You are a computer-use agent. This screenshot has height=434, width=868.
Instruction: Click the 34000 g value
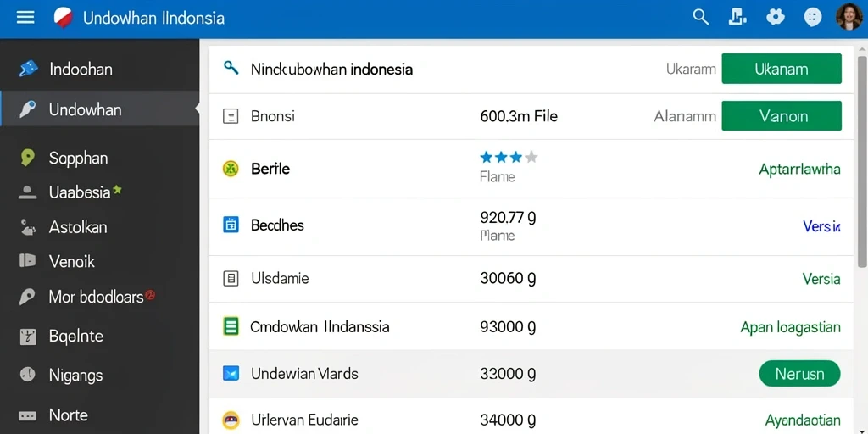(508, 420)
